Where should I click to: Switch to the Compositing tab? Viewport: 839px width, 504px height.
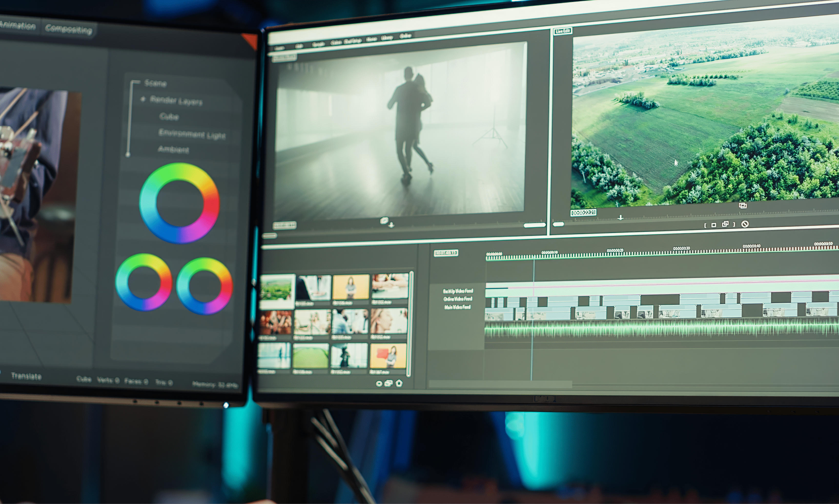coord(69,29)
